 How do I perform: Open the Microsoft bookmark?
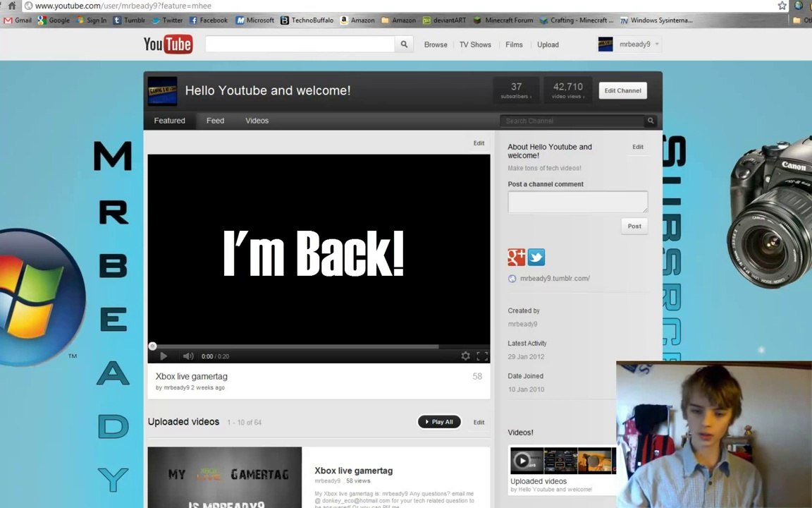click(x=254, y=20)
